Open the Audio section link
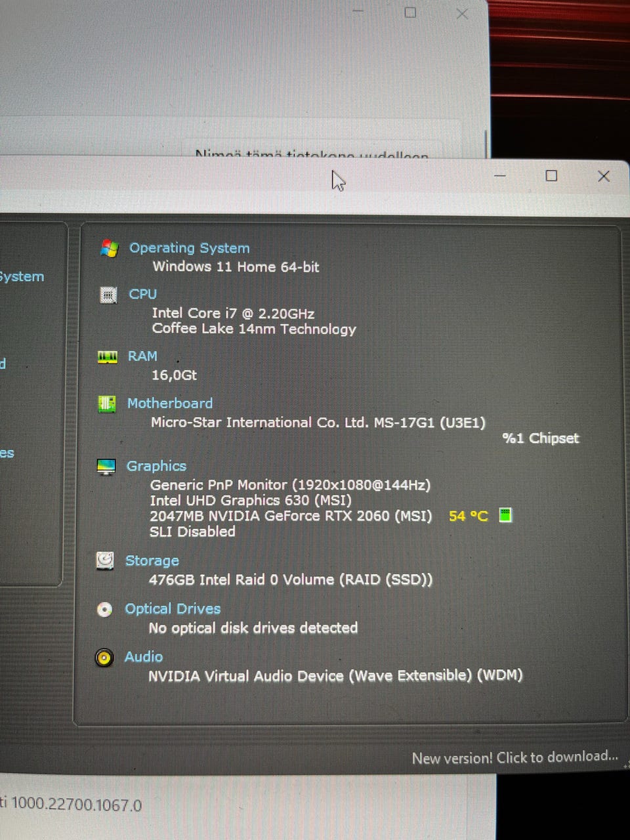This screenshot has width=630, height=840. 144,657
